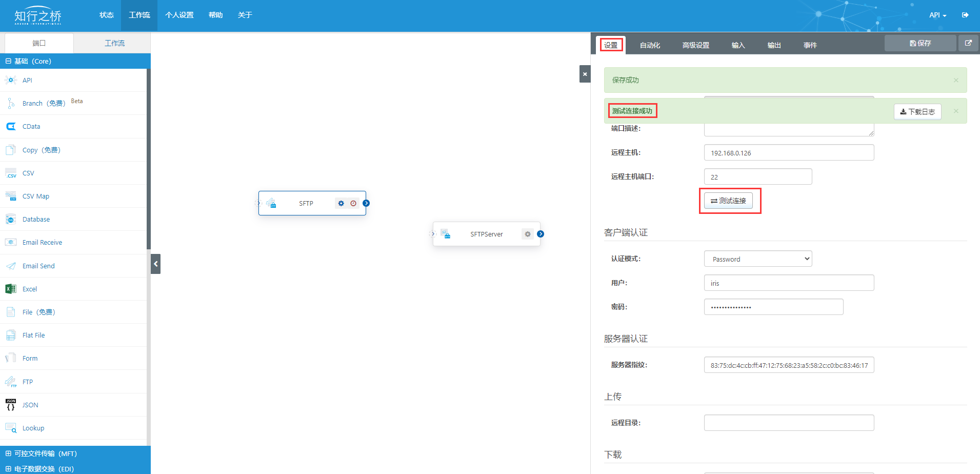Switch to the 高级设置 tab
The height and width of the screenshot is (474, 980).
695,45
